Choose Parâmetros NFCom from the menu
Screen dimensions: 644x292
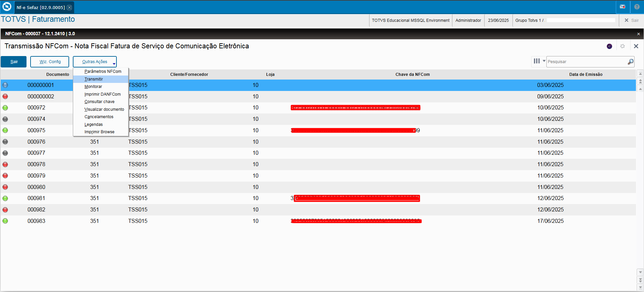(103, 71)
